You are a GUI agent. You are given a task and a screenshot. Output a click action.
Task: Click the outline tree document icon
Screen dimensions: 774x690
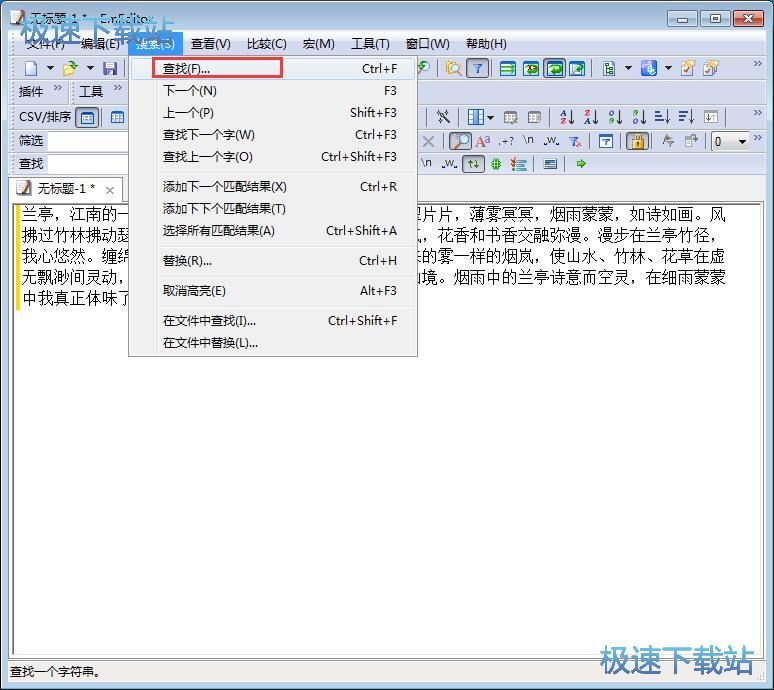point(609,68)
